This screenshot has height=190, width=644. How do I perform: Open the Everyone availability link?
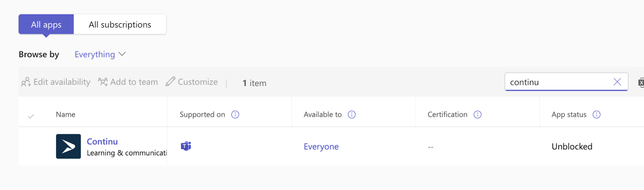click(321, 147)
